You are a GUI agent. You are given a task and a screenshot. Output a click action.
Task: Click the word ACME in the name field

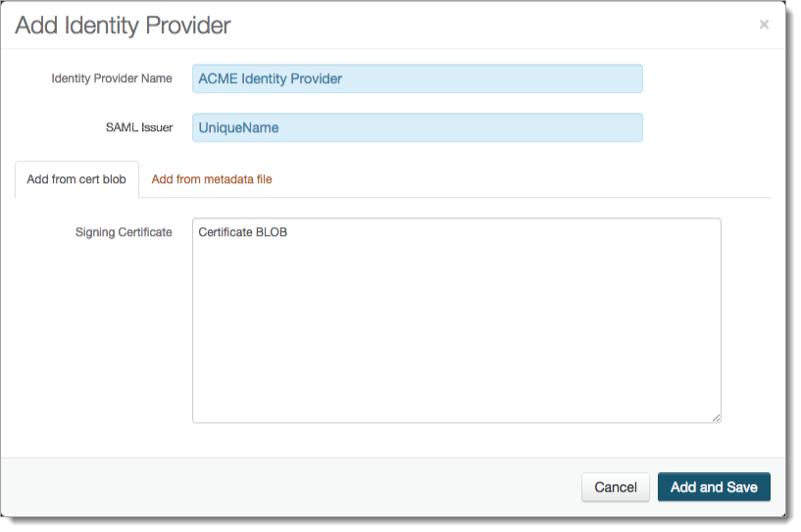(217, 78)
